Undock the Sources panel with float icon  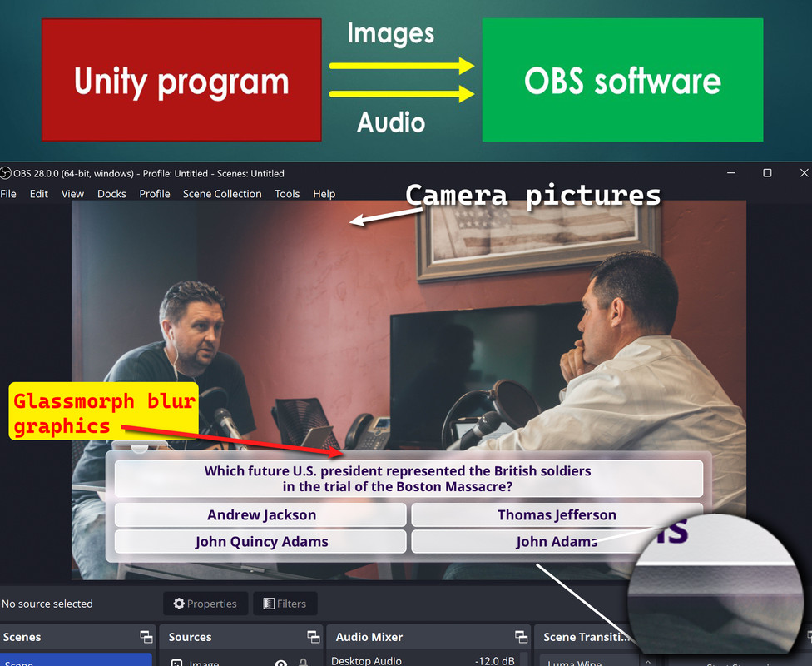(314, 637)
